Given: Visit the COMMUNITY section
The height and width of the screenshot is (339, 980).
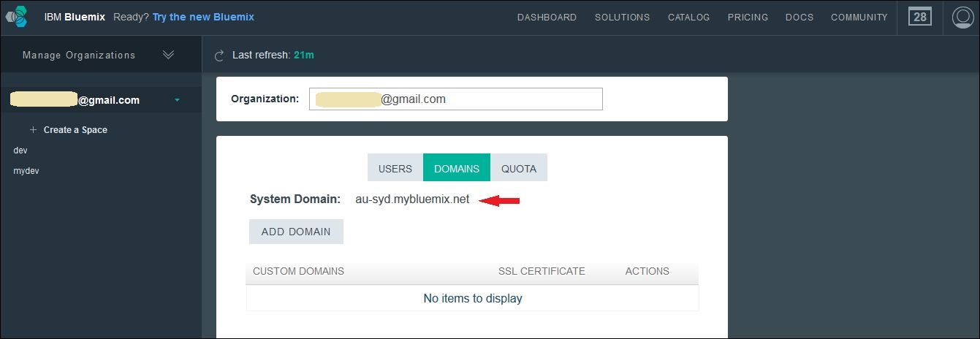Looking at the screenshot, I should 859,17.
